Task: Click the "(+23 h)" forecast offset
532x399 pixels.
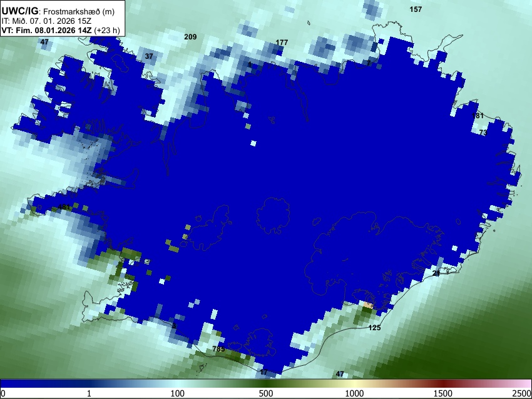Action: click(x=106, y=30)
